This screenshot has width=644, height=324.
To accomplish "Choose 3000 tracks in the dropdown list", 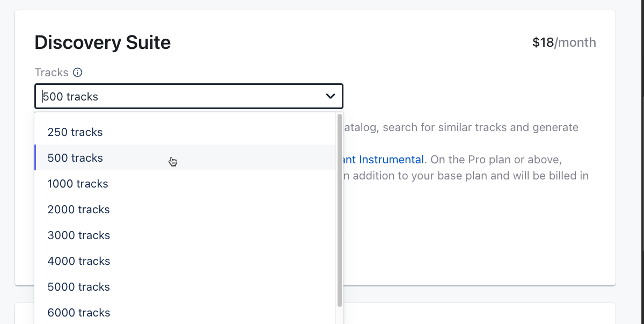I will point(78,235).
